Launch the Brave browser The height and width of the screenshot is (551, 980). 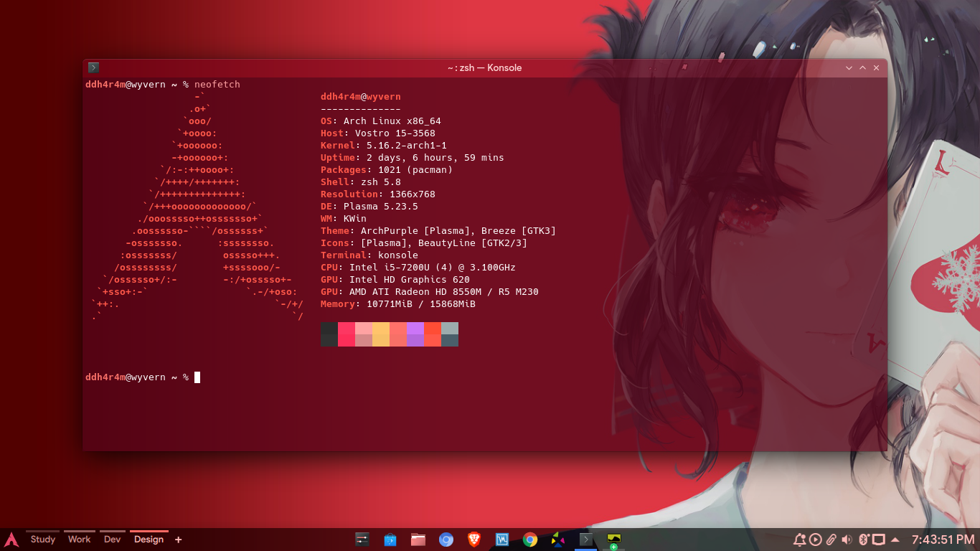(x=474, y=540)
